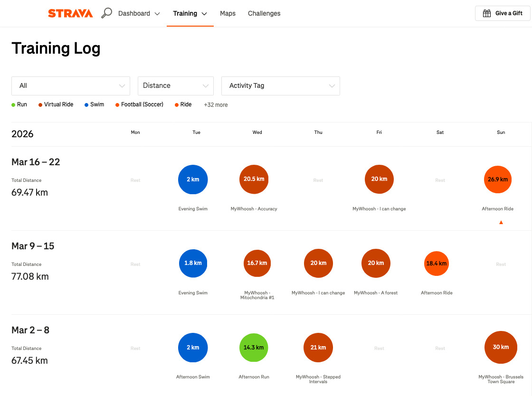
Task: Click the Give a Gift button
Action: (503, 13)
